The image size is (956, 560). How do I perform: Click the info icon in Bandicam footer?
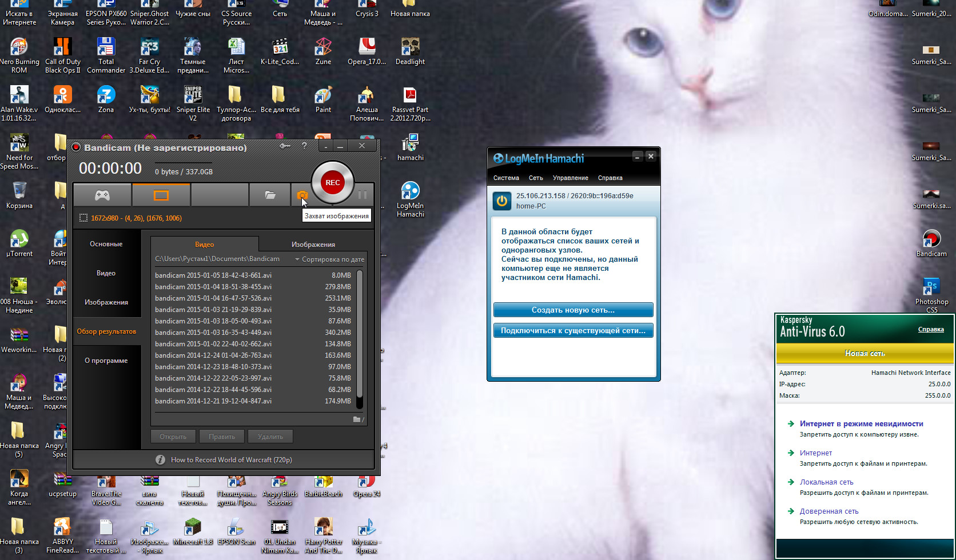pyautogui.click(x=161, y=459)
